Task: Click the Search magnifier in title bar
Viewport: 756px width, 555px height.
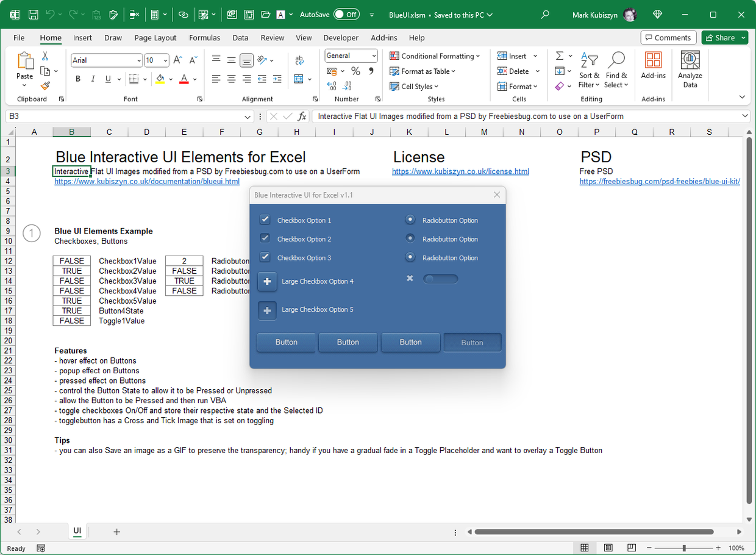Action: (x=545, y=15)
